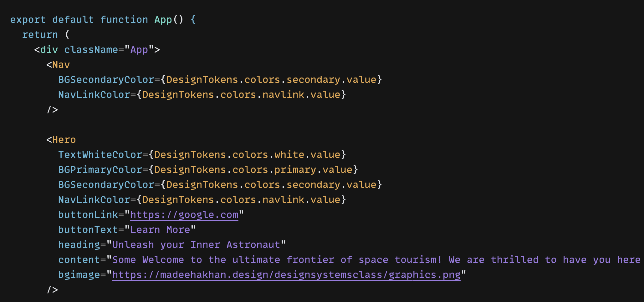Click the word primary in BGPrimaryColor value
This screenshot has height=302, width=644.
[x=295, y=170]
